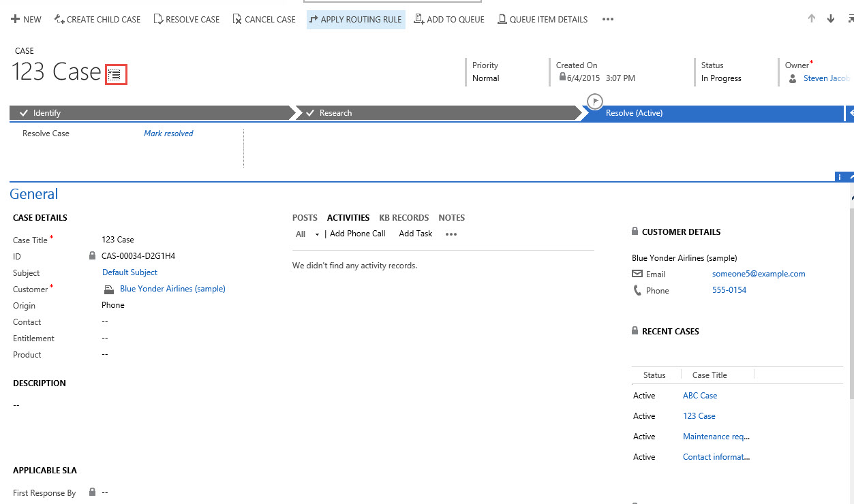
Task: Open the All activities filter dropdown
Action: coord(307,234)
